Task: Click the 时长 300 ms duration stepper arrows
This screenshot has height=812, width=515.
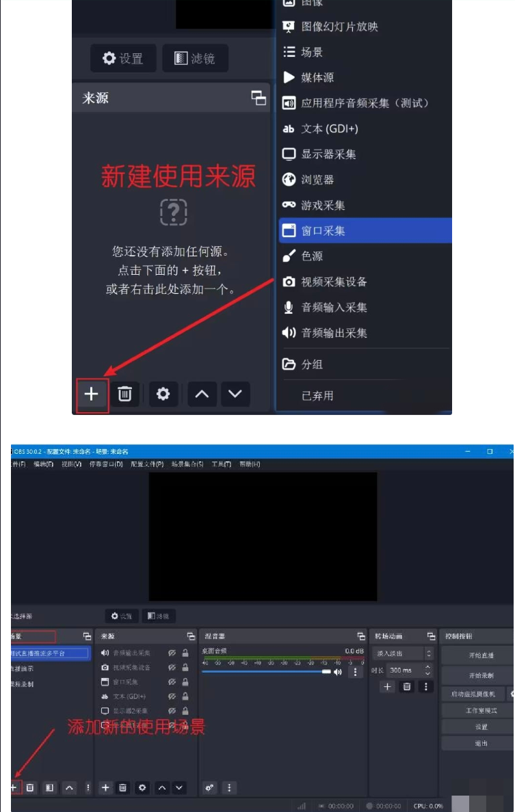Action: point(428,670)
